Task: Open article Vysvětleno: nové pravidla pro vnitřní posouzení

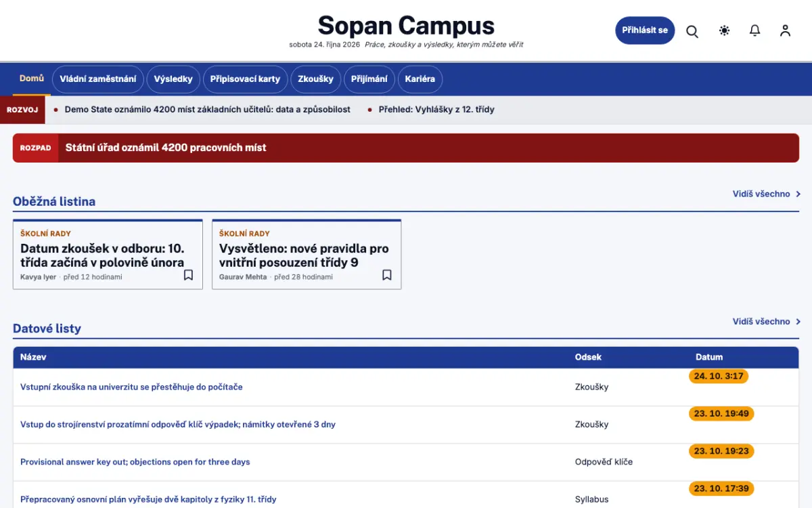Action: pyautogui.click(x=304, y=255)
